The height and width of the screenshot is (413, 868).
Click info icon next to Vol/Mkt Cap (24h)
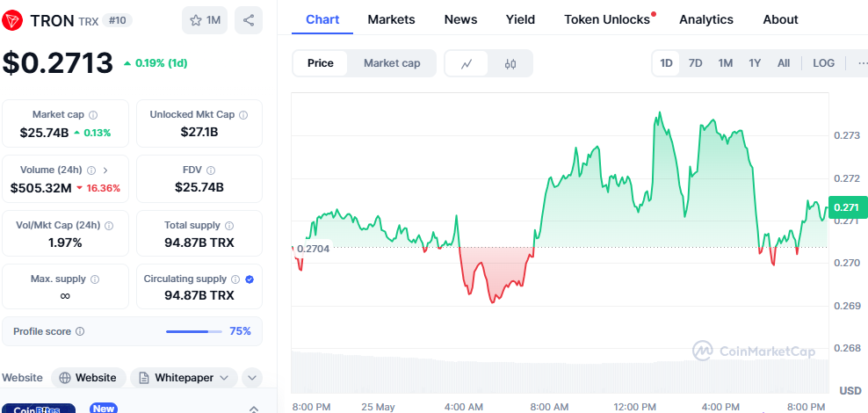(109, 226)
